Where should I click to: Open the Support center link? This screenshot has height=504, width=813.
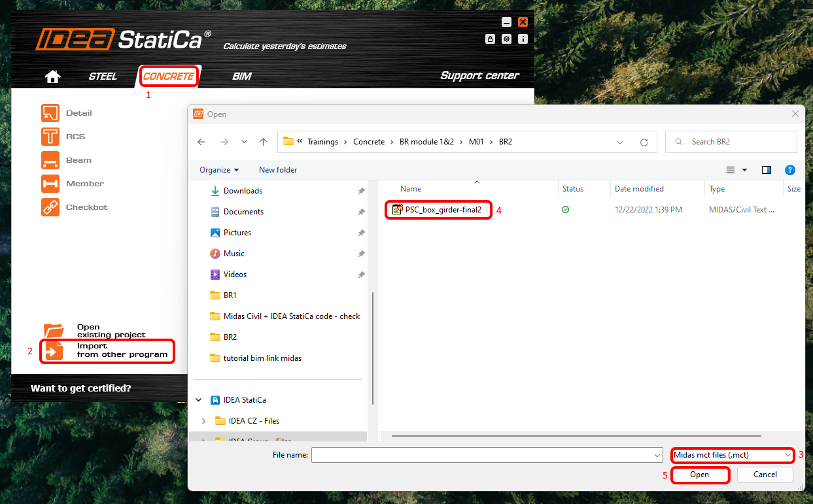coord(479,76)
